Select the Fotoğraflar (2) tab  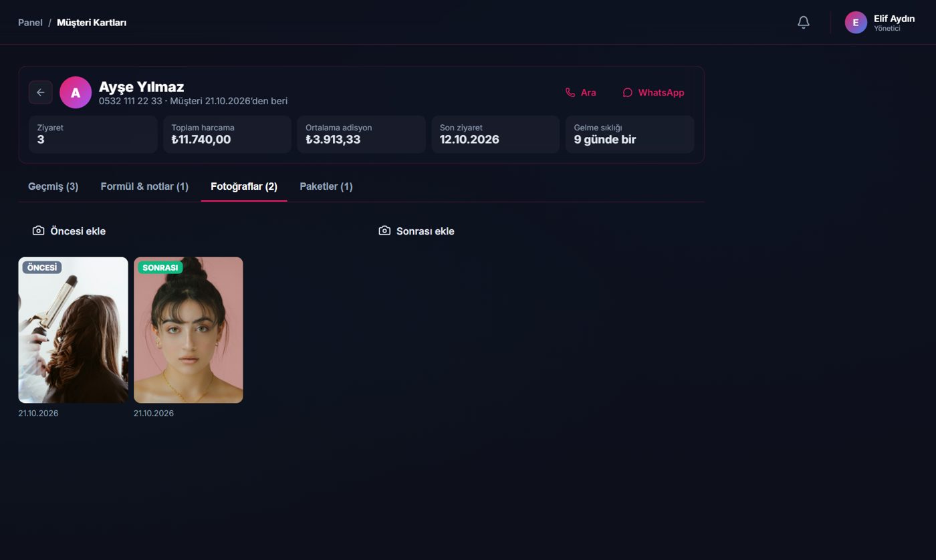[x=244, y=186]
